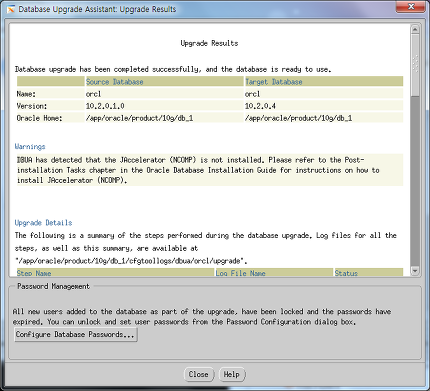Image resolution: width=430 pixels, height=391 pixels.
Task: Click the JAccelerator warning message text
Action: click(x=210, y=170)
